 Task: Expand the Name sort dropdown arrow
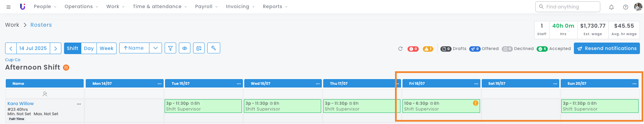pos(155,48)
